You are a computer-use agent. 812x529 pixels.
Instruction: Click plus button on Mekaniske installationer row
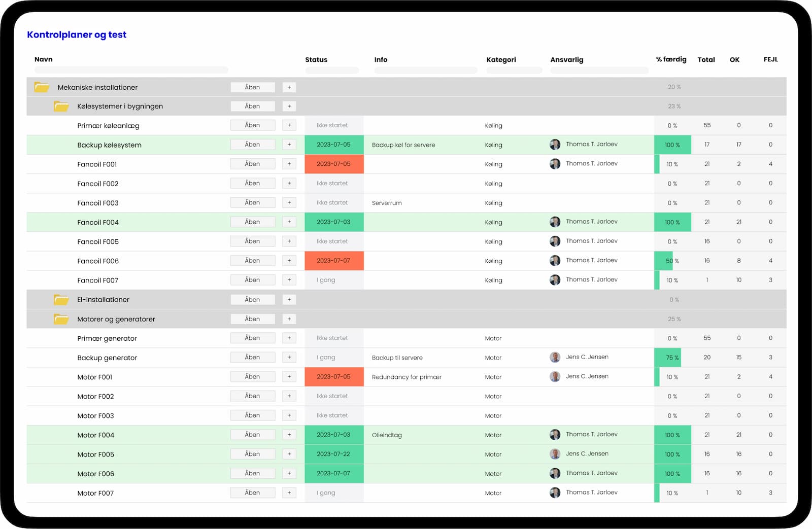[289, 87]
